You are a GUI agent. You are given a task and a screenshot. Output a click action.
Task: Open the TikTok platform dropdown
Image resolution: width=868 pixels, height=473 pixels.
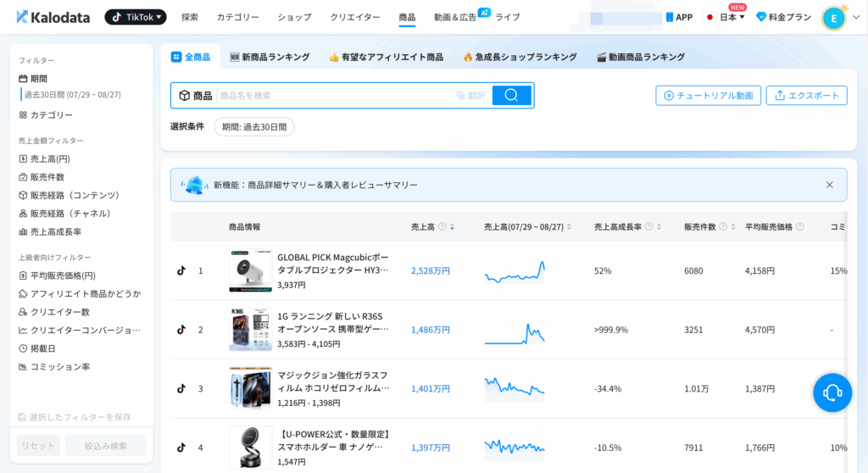pyautogui.click(x=136, y=17)
